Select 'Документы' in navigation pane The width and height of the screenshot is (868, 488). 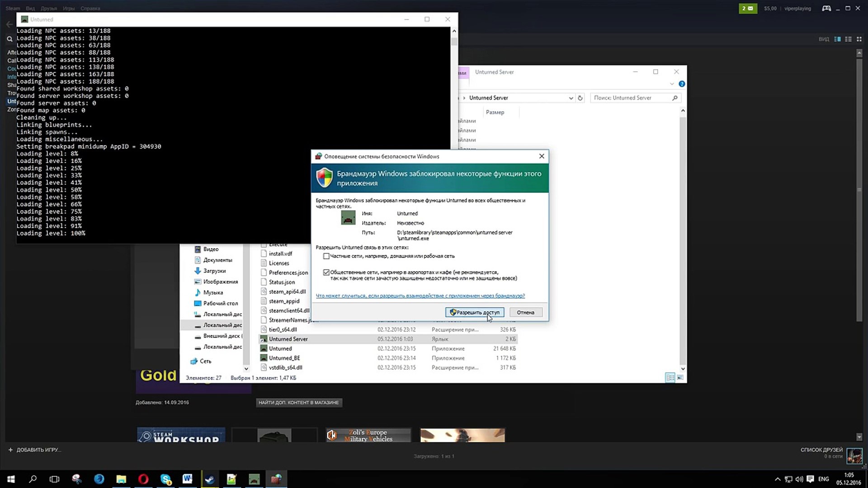217,260
